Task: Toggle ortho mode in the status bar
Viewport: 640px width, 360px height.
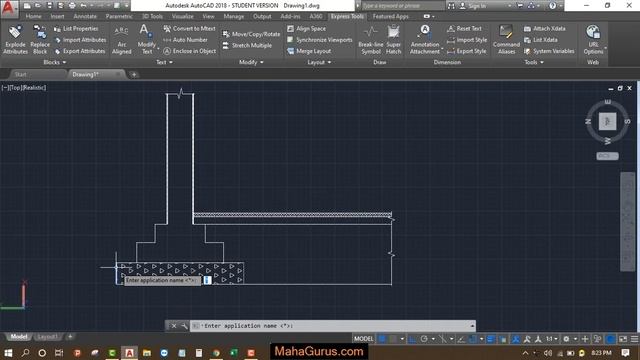Action: tap(413, 339)
